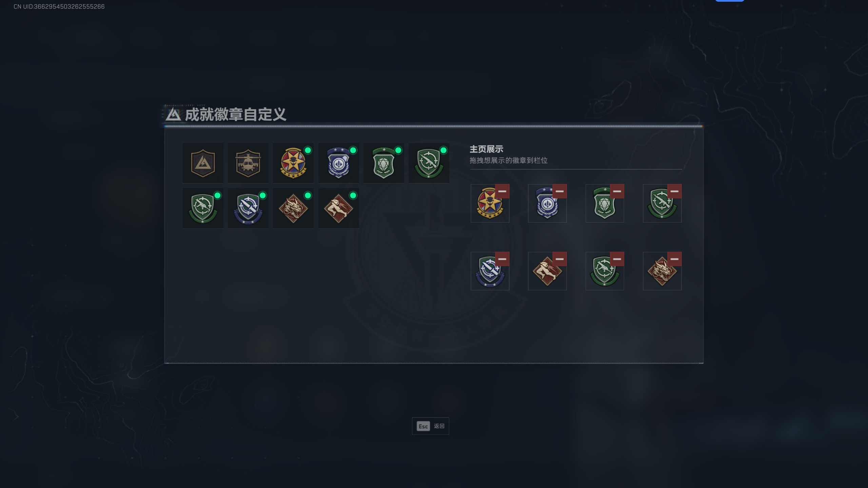Click the showcase slot holding the dragon badge
The height and width of the screenshot is (488, 868).
click(x=662, y=271)
